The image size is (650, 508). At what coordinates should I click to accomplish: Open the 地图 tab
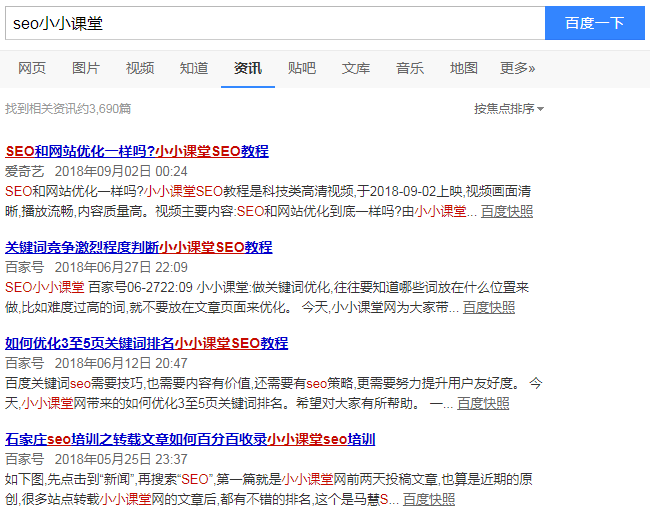pyautogui.click(x=464, y=68)
